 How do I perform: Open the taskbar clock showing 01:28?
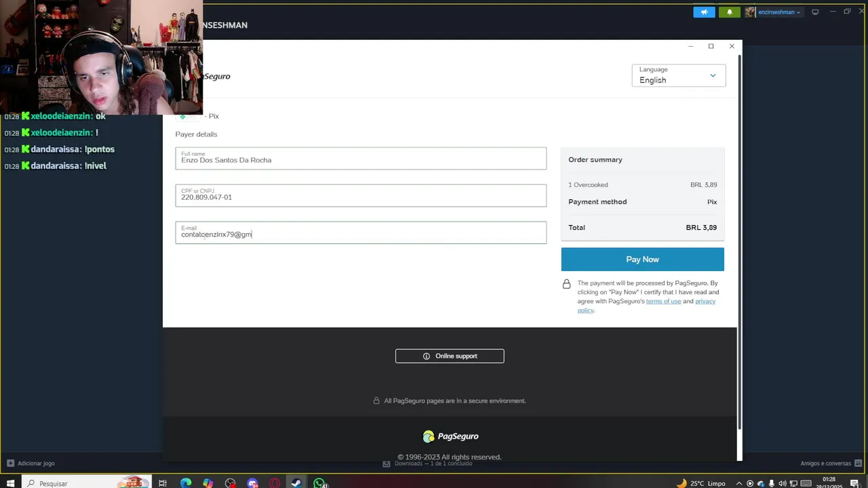[829, 483]
